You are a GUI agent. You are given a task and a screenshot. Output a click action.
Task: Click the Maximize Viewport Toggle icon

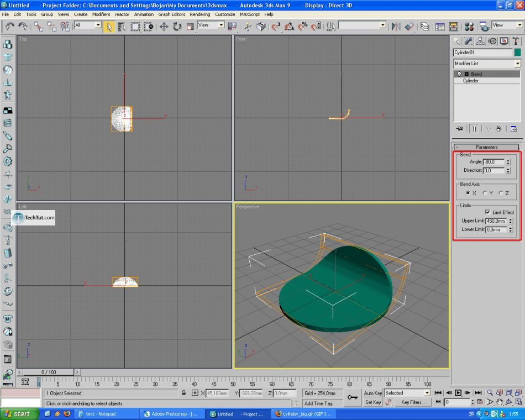coord(518,402)
